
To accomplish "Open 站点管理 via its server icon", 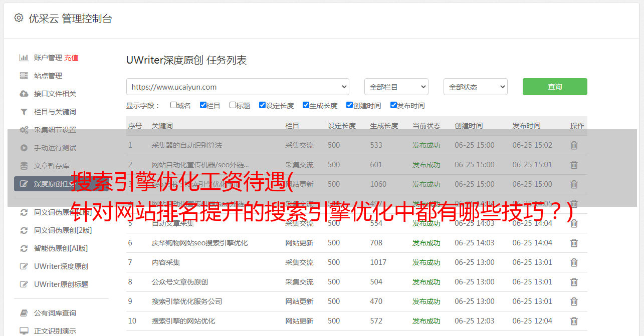I will click(x=24, y=76).
